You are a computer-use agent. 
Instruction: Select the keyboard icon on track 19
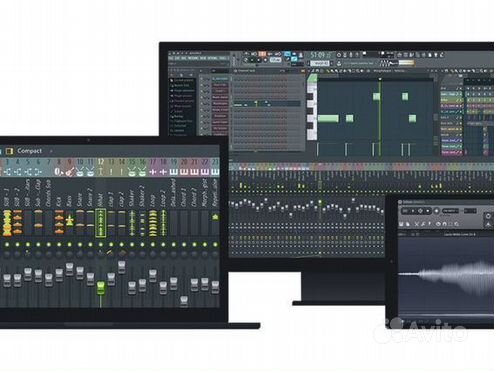(173, 172)
